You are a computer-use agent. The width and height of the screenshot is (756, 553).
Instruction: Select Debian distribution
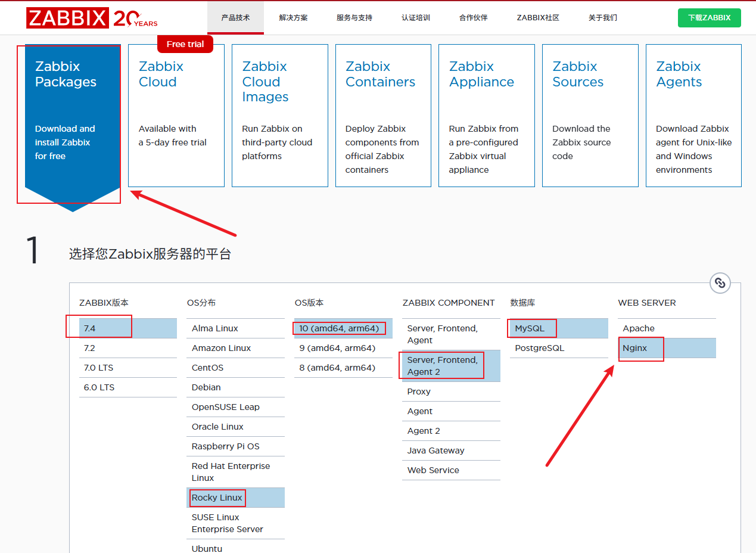coord(236,387)
